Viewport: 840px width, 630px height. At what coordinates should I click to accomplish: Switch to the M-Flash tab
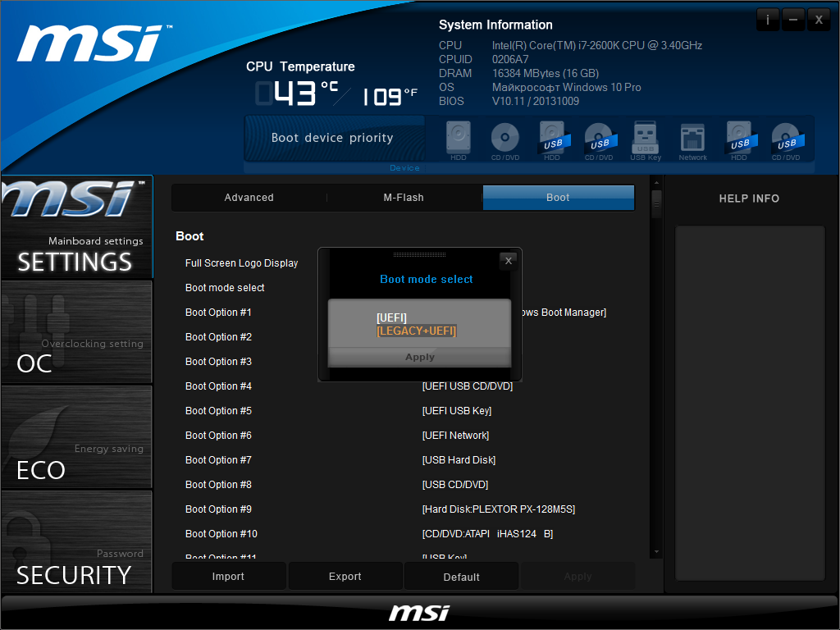(404, 198)
